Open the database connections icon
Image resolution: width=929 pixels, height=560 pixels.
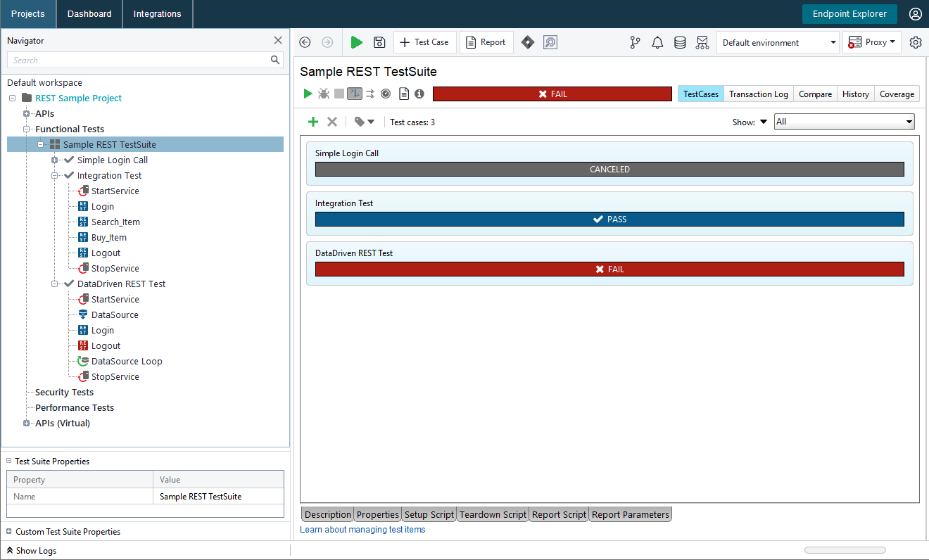(x=680, y=42)
